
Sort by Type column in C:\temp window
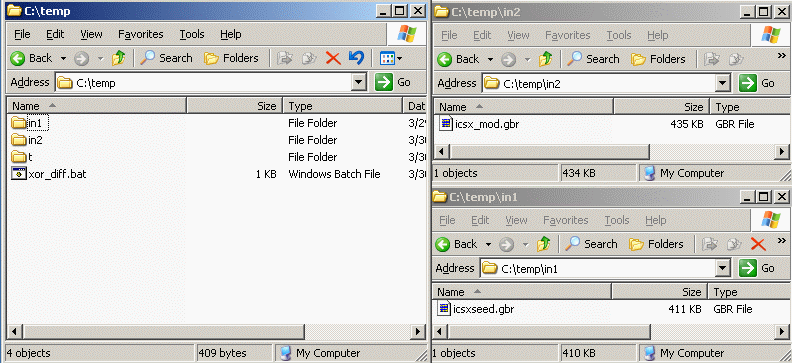(x=342, y=106)
